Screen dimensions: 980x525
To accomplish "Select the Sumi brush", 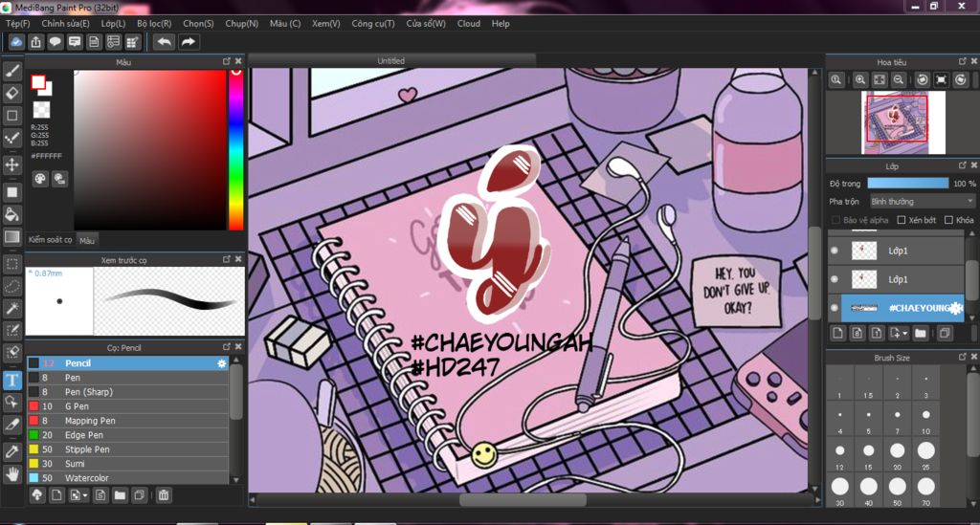I will [128, 464].
